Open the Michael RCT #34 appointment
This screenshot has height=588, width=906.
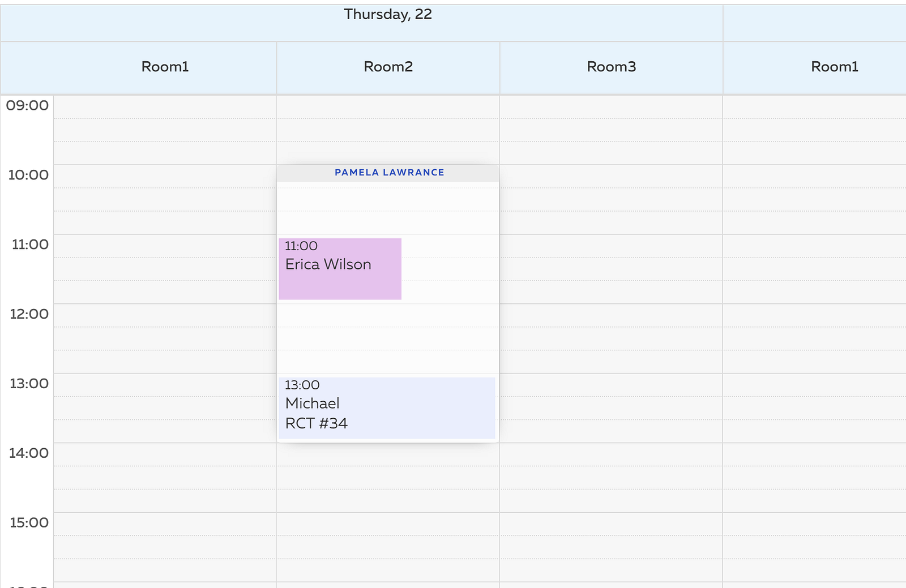coord(387,407)
